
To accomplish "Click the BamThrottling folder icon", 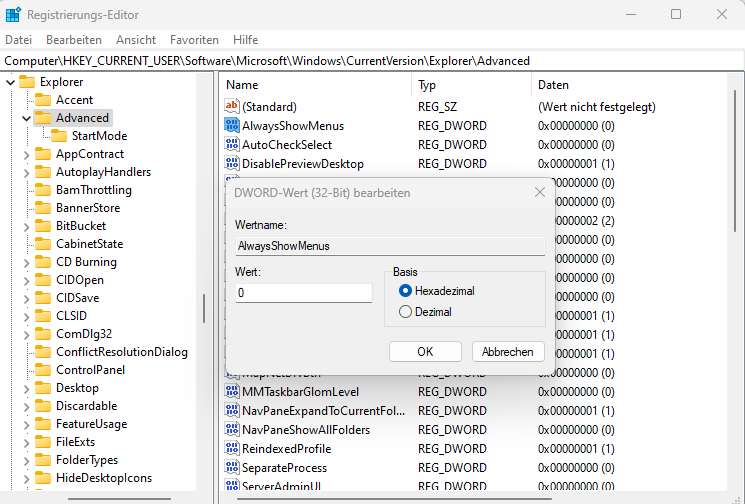I will pyautogui.click(x=43, y=190).
